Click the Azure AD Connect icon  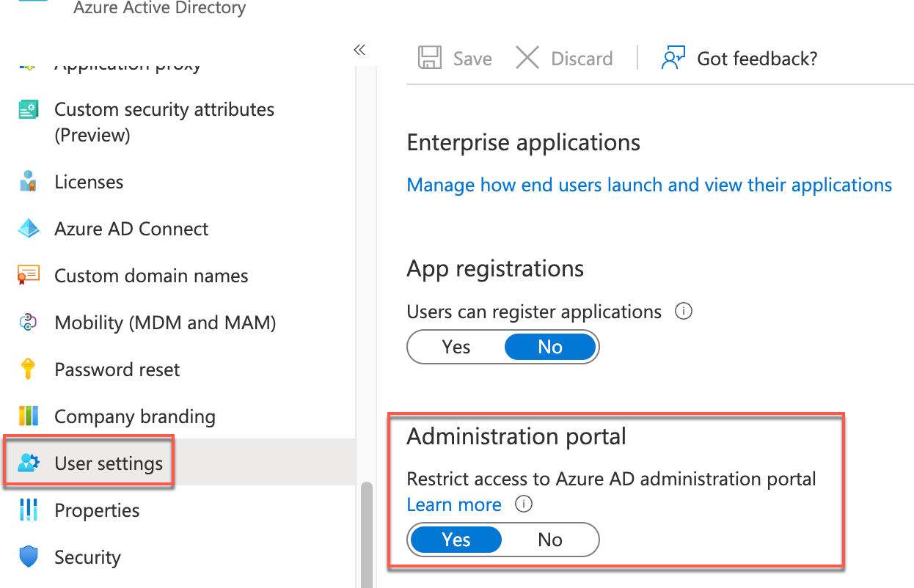[28, 229]
